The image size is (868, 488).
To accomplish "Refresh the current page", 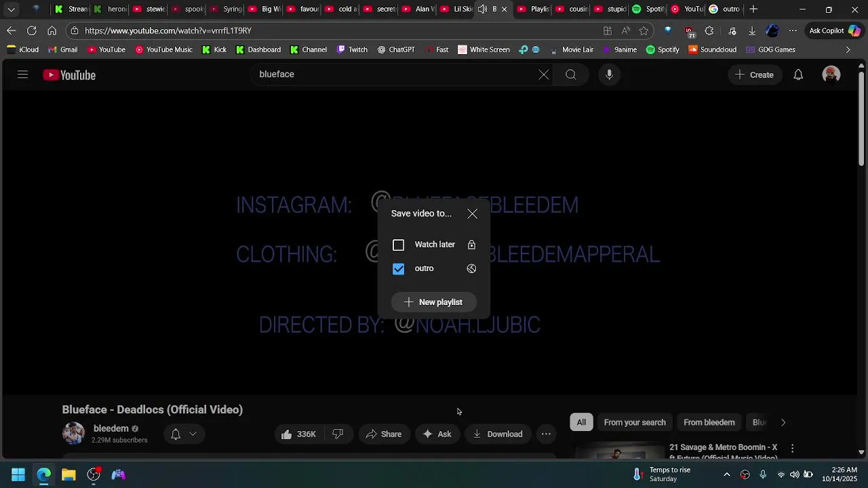I will tap(32, 30).
